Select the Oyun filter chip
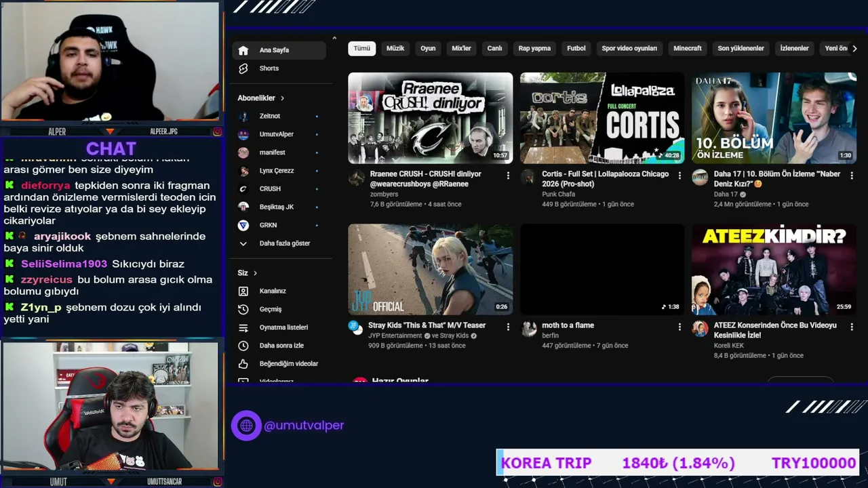 tap(428, 49)
